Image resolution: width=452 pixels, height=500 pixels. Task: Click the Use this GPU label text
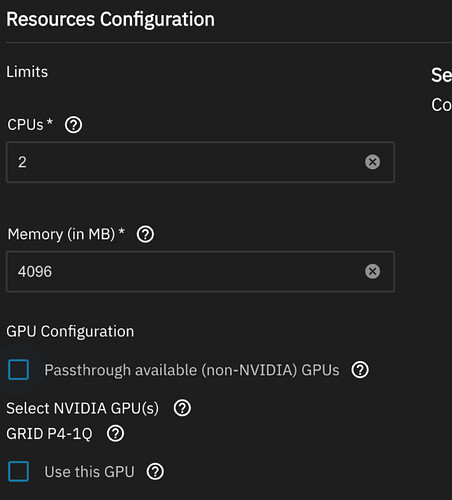pos(89,472)
